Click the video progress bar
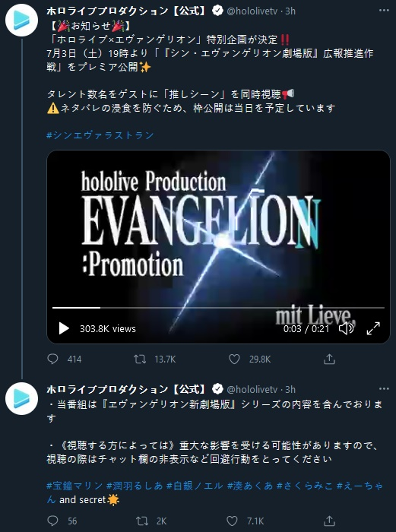The height and width of the screenshot is (532, 396). (218, 308)
